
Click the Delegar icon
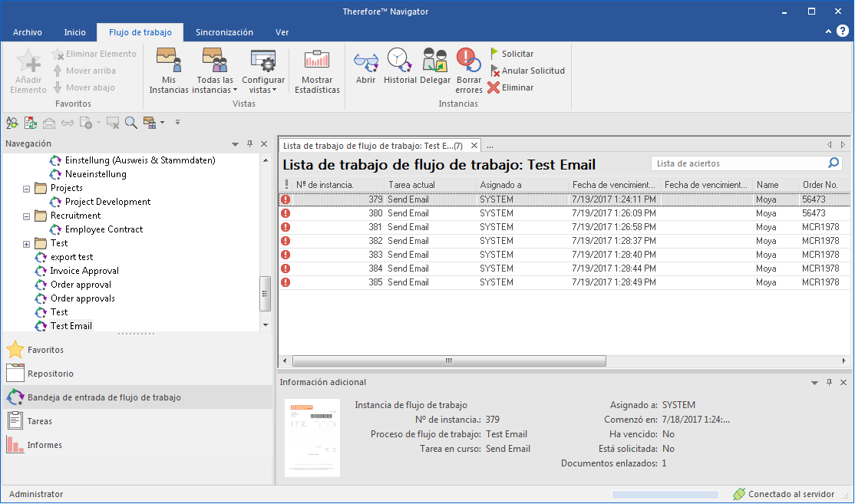point(435,60)
